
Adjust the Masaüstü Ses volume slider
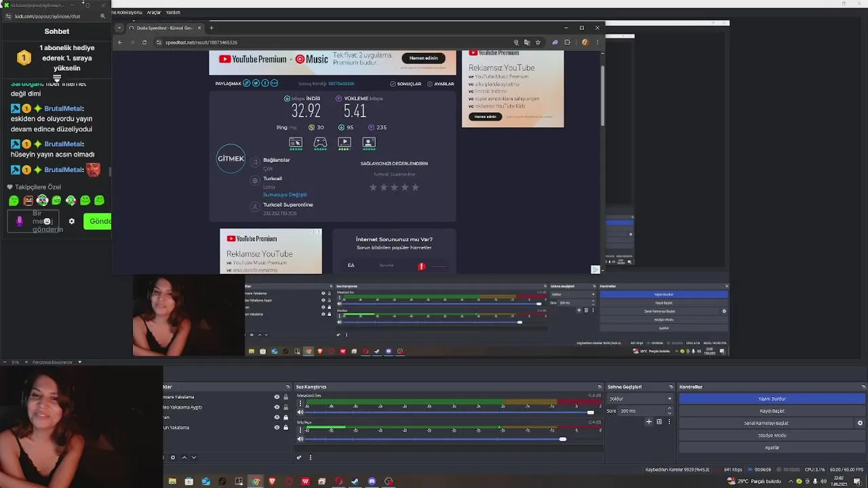[590, 412]
